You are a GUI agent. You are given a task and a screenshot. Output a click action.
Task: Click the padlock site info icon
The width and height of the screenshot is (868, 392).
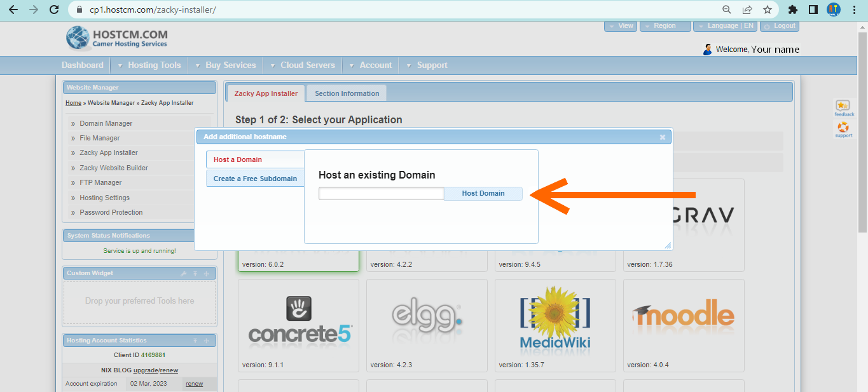pyautogui.click(x=79, y=10)
